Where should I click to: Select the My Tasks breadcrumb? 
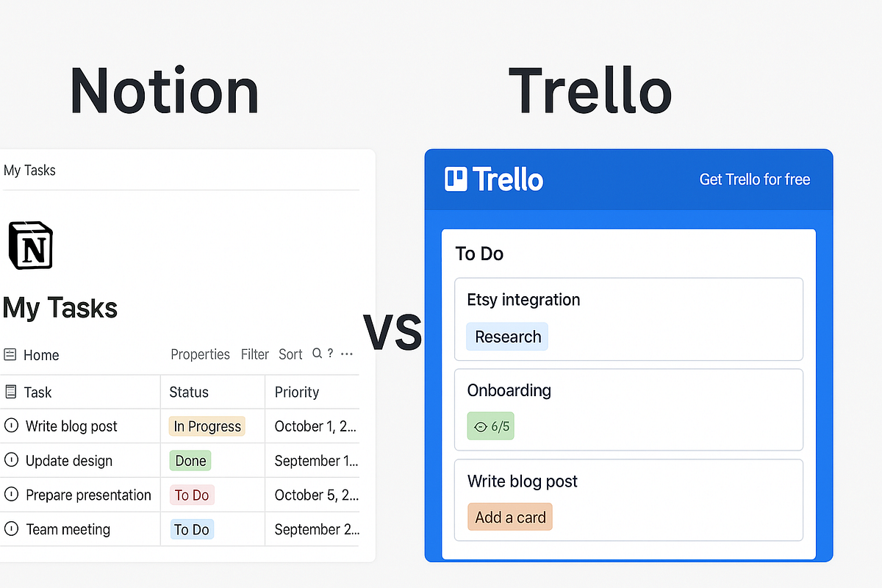pos(29,170)
